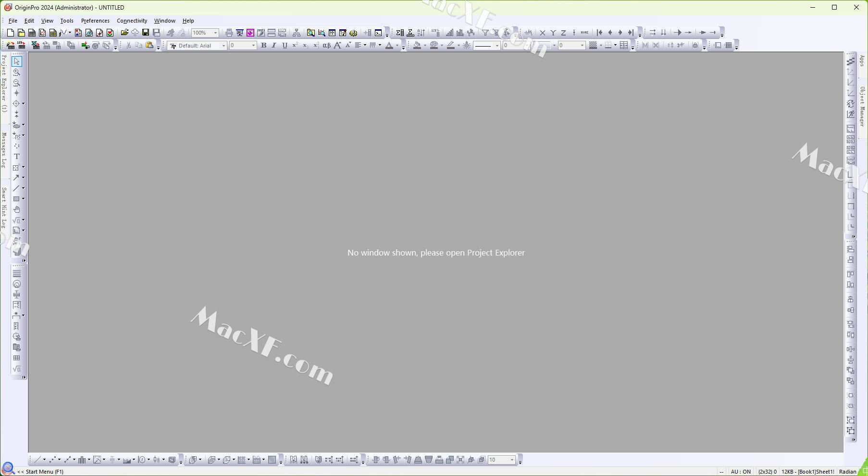
Task: Open the Connectivity menu
Action: pyautogui.click(x=132, y=21)
